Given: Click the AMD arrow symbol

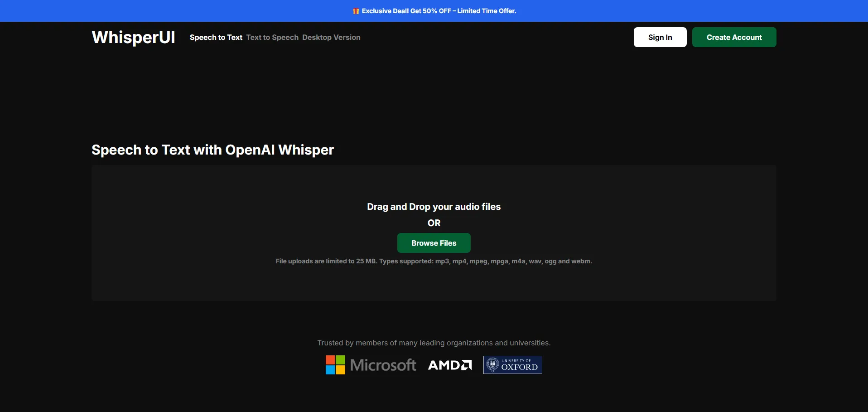Looking at the screenshot, I should (466, 365).
